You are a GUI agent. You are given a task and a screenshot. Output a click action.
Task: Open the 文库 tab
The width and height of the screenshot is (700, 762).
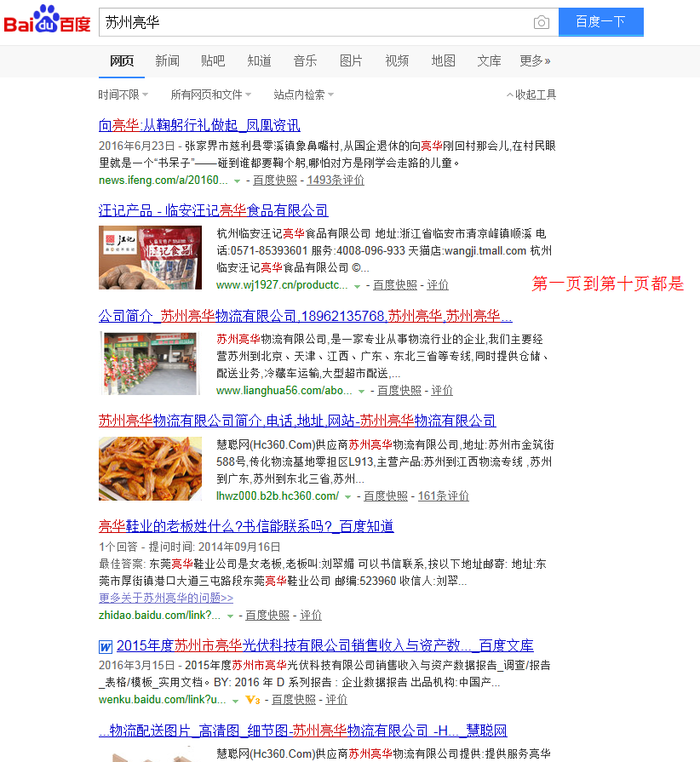(x=489, y=60)
